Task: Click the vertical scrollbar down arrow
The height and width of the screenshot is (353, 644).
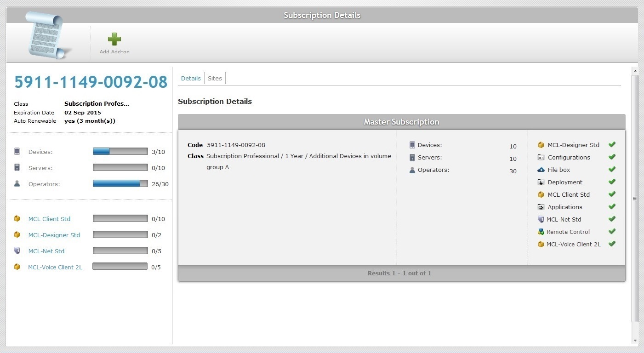Action: 635,341
